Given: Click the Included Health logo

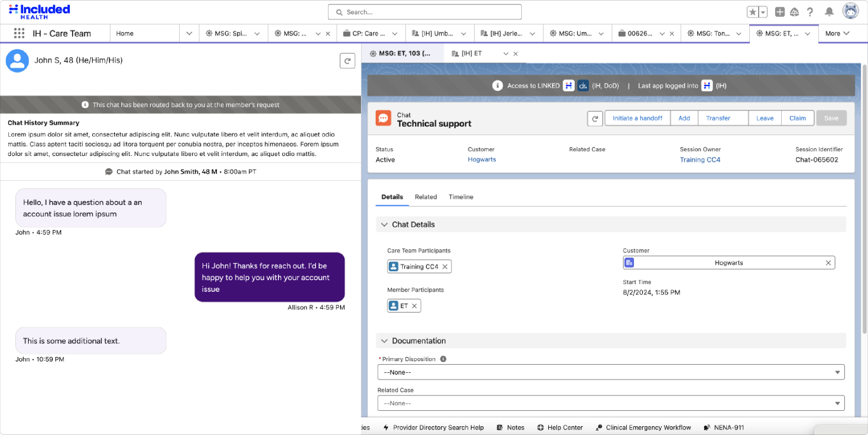Looking at the screenshot, I should 40,12.
